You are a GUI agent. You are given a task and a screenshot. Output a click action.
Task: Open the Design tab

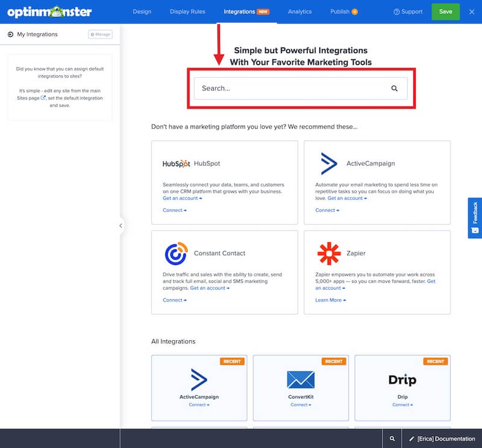[142, 11]
